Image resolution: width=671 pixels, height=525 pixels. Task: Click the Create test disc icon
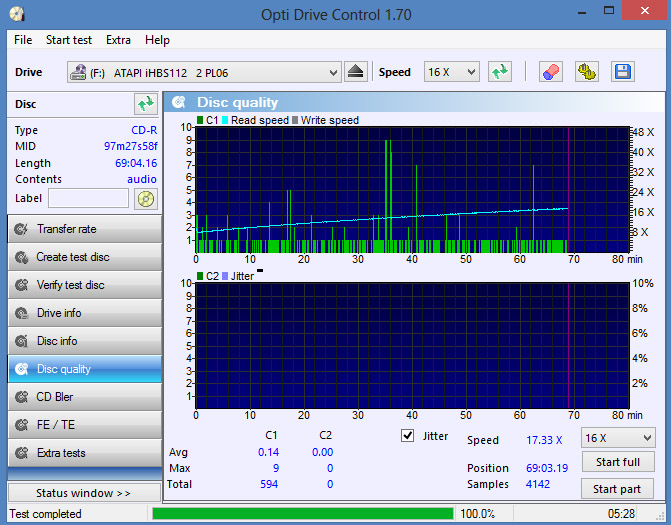click(x=21, y=257)
